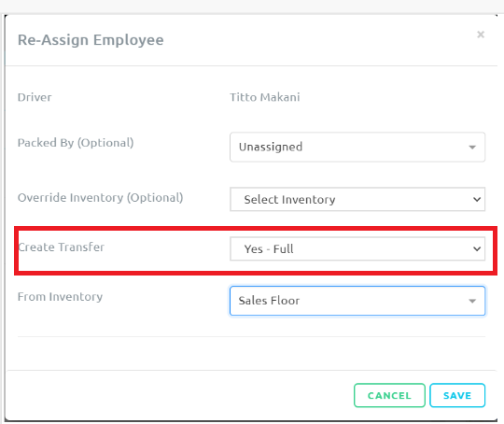Click the Select Inventory chevron arrow
504x424 pixels.
[477, 200]
